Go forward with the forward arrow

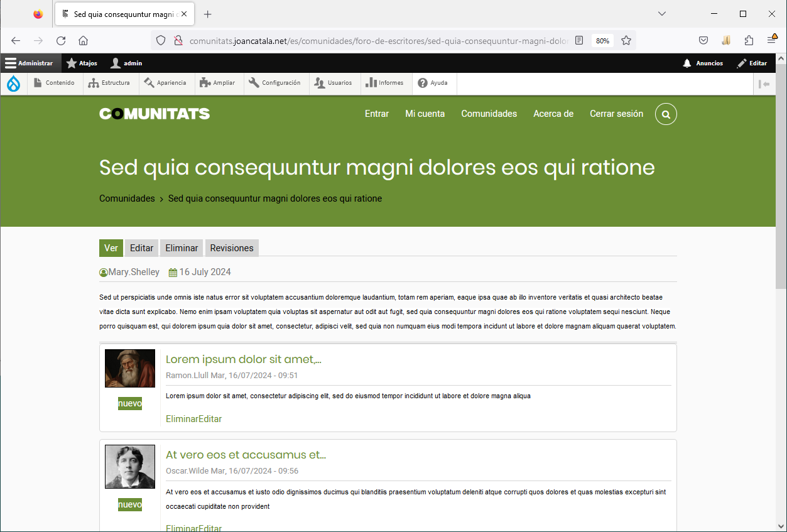[38, 40]
